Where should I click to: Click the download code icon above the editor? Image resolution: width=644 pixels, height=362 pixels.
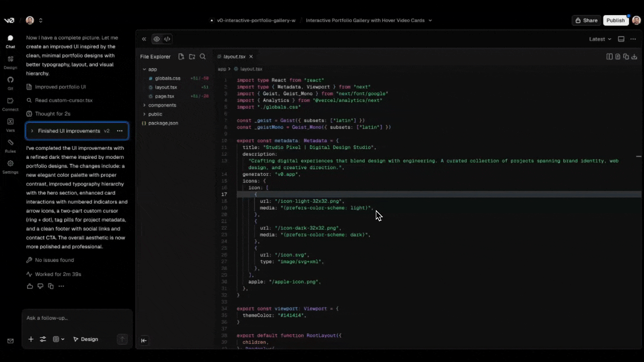click(x=634, y=57)
